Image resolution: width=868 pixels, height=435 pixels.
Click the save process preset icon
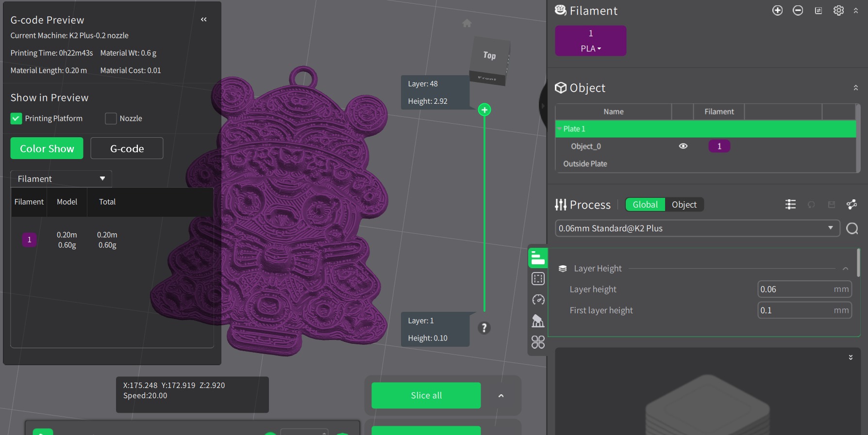832,205
